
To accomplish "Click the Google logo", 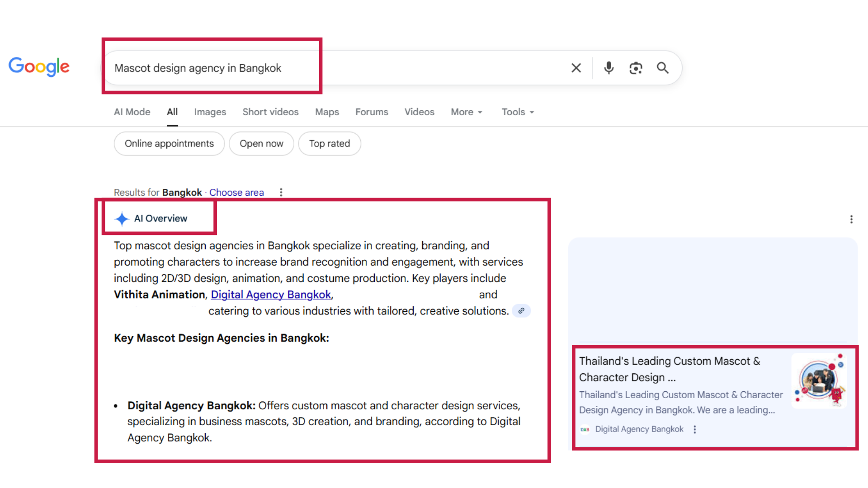I will coord(39,67).
